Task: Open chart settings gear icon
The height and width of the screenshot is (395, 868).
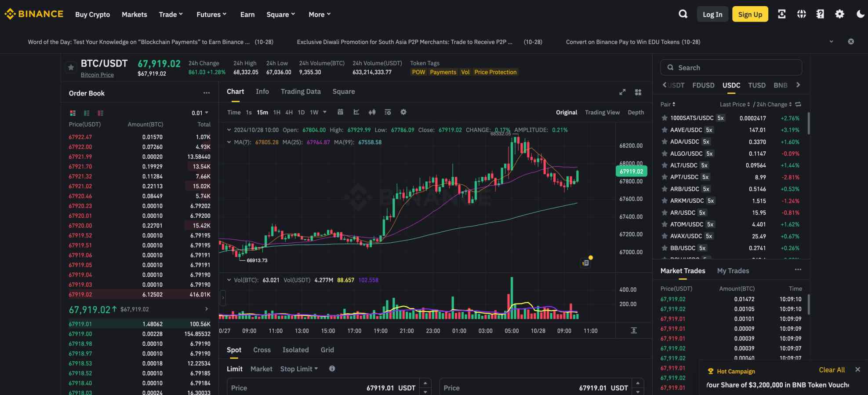Action: click(403, 112)
